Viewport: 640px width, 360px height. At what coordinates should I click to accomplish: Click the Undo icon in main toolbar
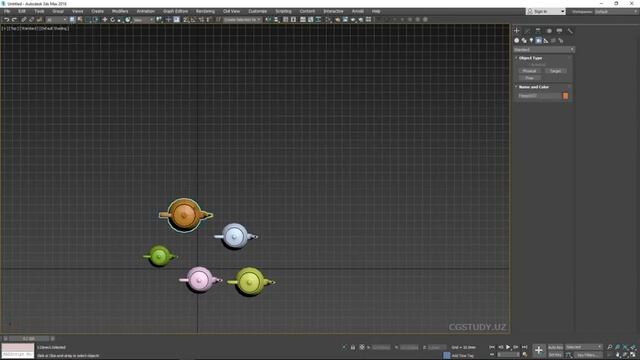pyautogui.click(x=7, y=20)
